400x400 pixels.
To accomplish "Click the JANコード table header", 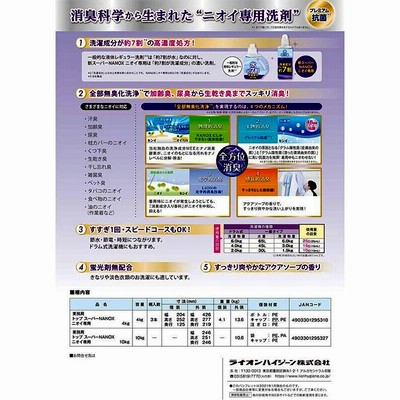I will click(310, 305).
